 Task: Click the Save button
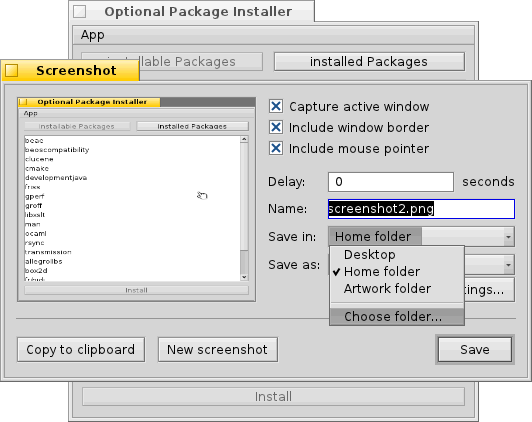click(475, 349)
